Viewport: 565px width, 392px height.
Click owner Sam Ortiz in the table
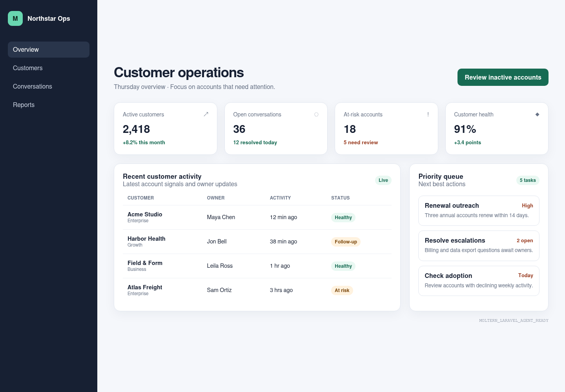click(219, 290)
